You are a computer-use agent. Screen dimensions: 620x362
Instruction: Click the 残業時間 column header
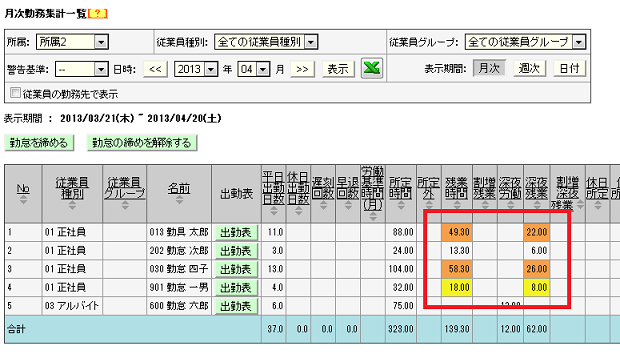pyautogui.click(x=456, y=188)
